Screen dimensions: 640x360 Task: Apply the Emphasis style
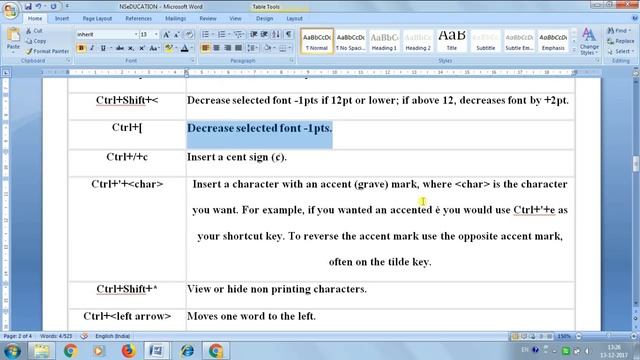tap(553, 40)
